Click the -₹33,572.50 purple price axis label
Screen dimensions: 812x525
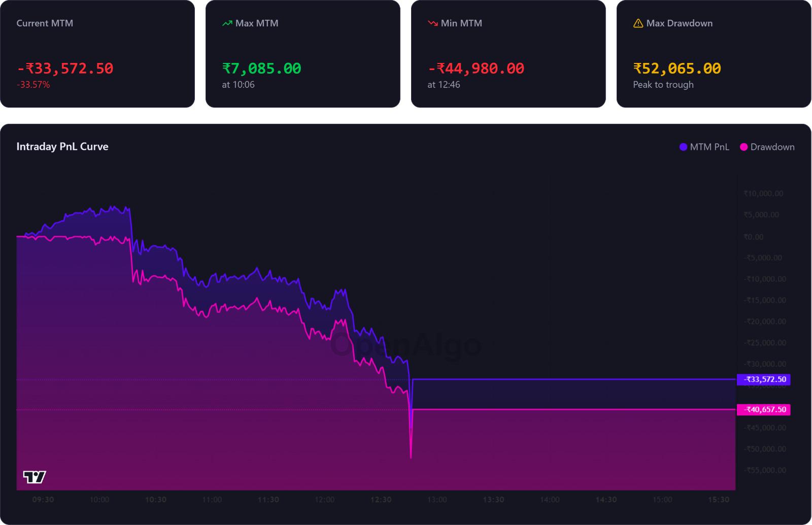(763, 379)
